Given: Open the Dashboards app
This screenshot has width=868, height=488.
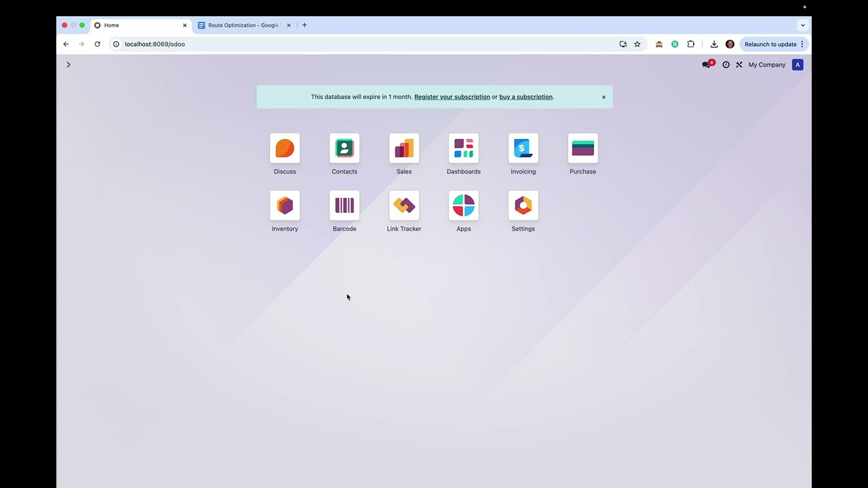Looking at the screenshot, I should point(464,148).
